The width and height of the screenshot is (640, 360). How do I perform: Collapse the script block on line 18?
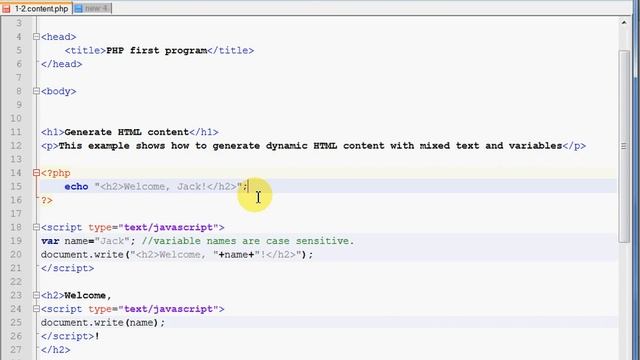pos(36,227)
